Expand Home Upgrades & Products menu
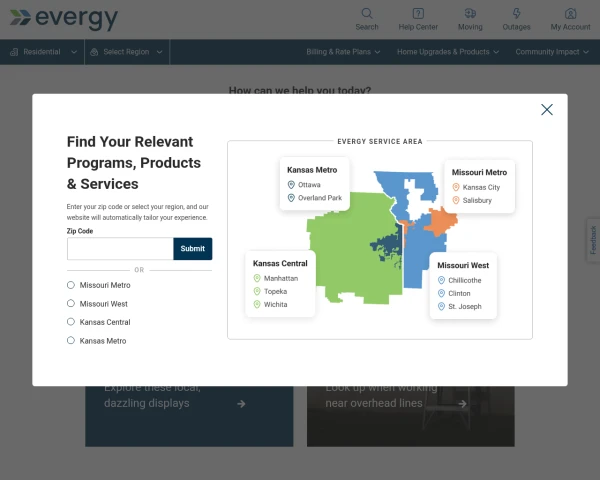The image size is (600, 480). (x=448, y=52)
